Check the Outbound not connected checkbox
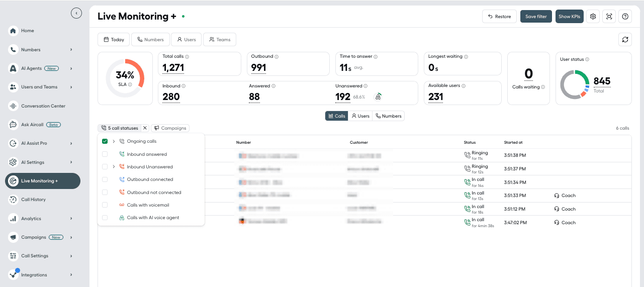Screen dimensions: 644x287 coord(105,193)
